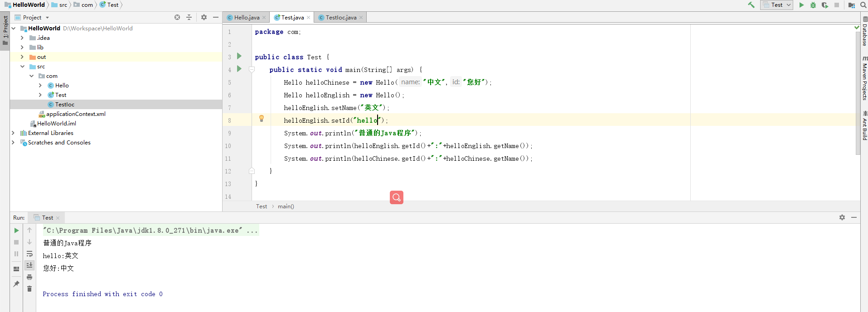
Task: Click the console up-arrow stack trace icon
Action: click(x=29, y=230)
